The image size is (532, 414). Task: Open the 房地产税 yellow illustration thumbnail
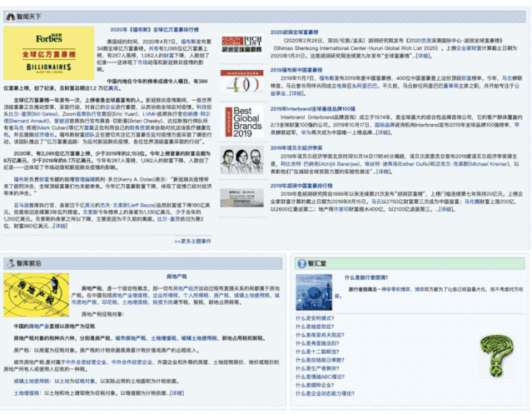(x=37, y=295)
